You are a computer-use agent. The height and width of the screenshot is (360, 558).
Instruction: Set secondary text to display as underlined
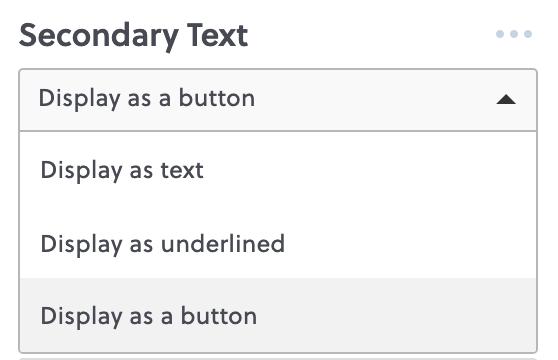point(278,244)
